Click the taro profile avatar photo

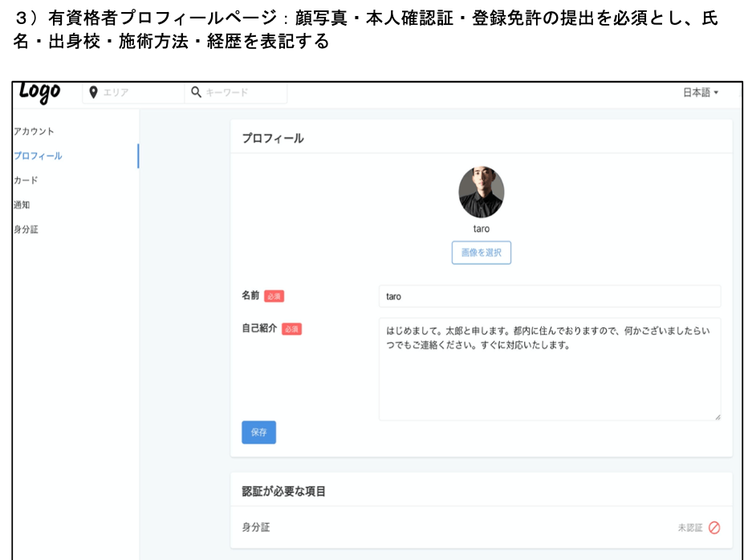point(481,193)
